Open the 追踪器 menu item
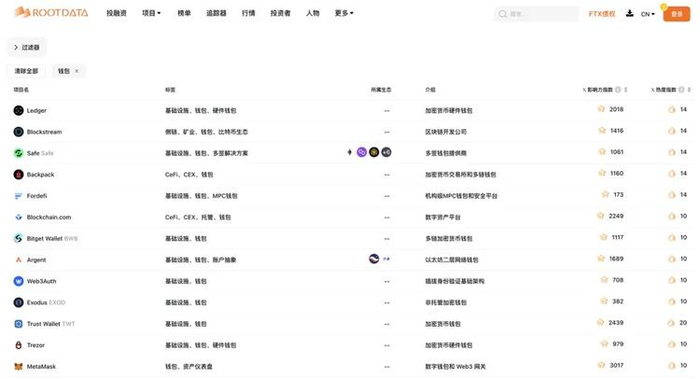The image size is (700, 379). [x=216, y=13]
